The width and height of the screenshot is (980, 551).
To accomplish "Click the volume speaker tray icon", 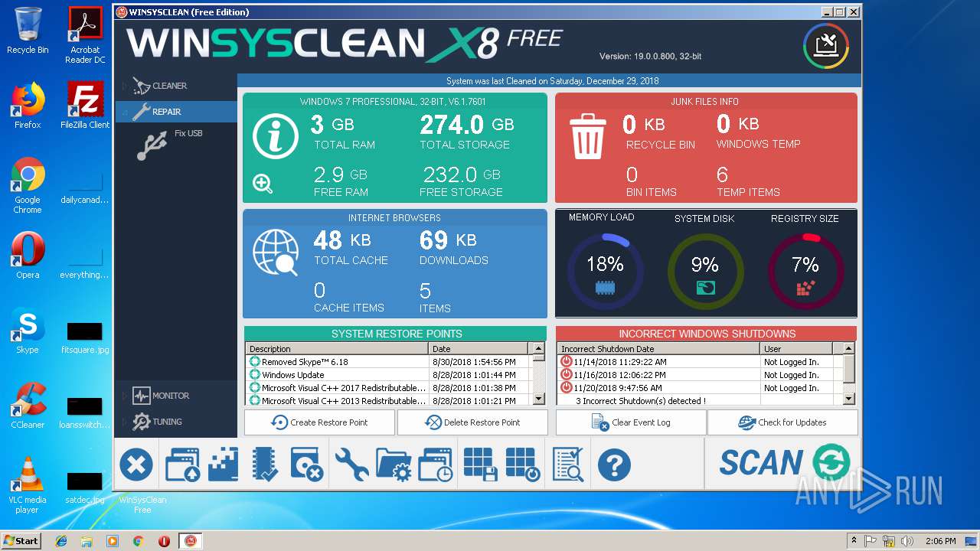I will tap(908, 541).
